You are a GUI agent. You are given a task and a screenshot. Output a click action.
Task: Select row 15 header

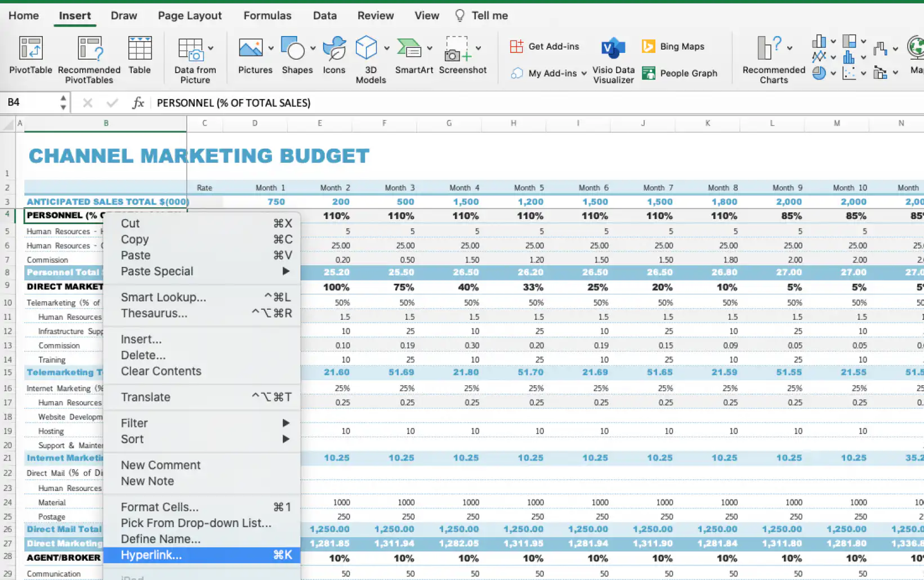(8, 372)
